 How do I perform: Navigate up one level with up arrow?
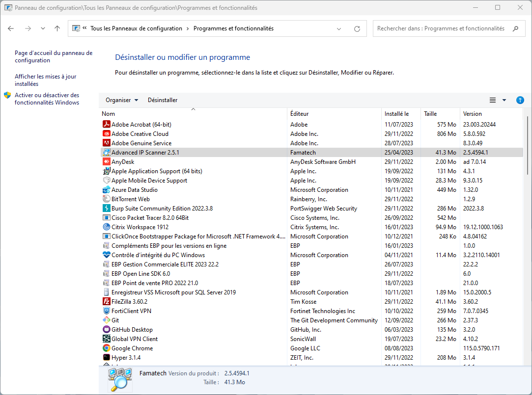(x=57, y=29)
